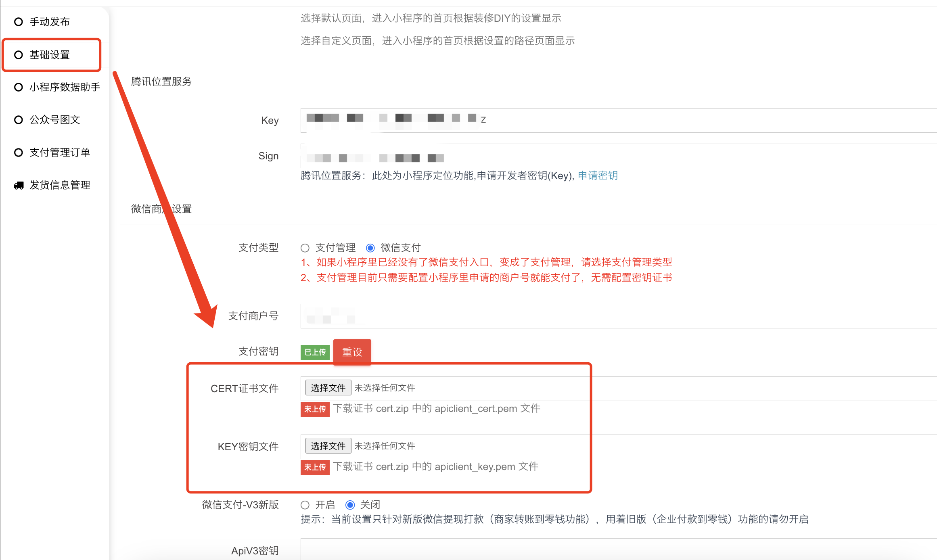
Task: Click the truck icon for 发货信息管理
Action: click(x=19, y=186)
